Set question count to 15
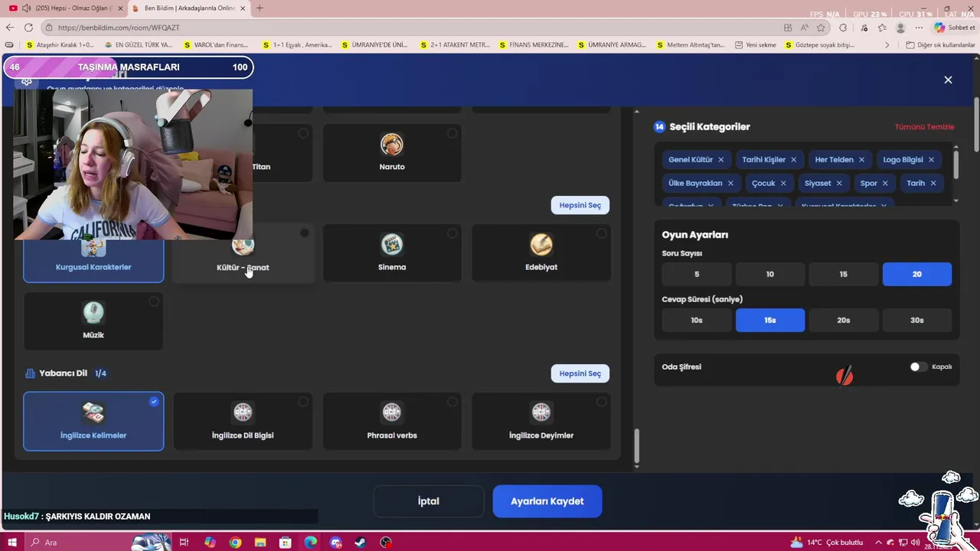This screenshot has width=980, height=551. [x=844, y=274]
